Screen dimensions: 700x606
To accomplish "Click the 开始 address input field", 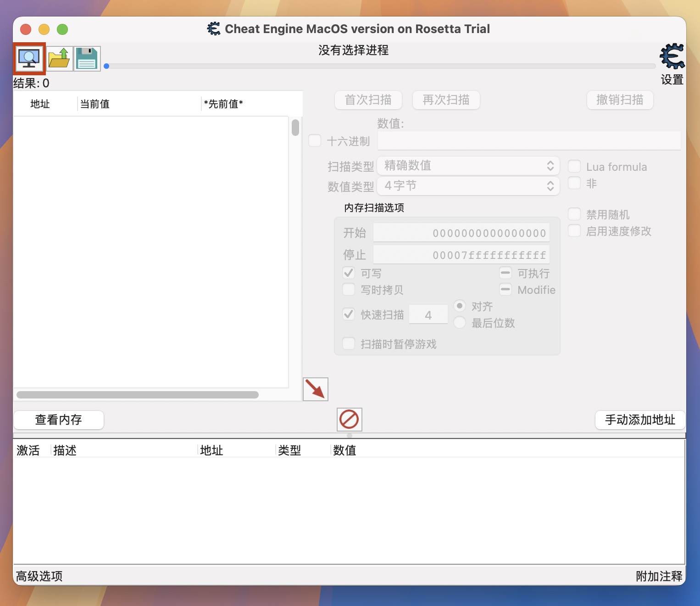I will pos(461,233).
